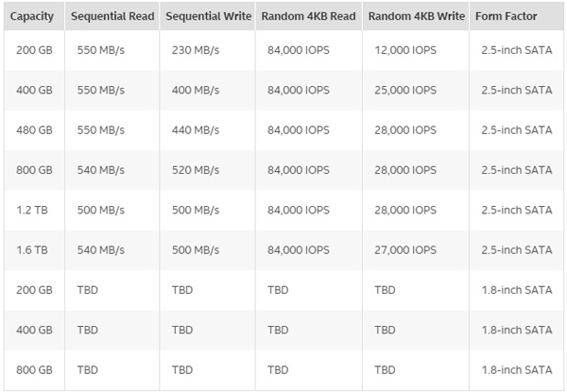Click the 12,000 IOPS write value
This screenshot has height=392, width=567.
[405, 50]
